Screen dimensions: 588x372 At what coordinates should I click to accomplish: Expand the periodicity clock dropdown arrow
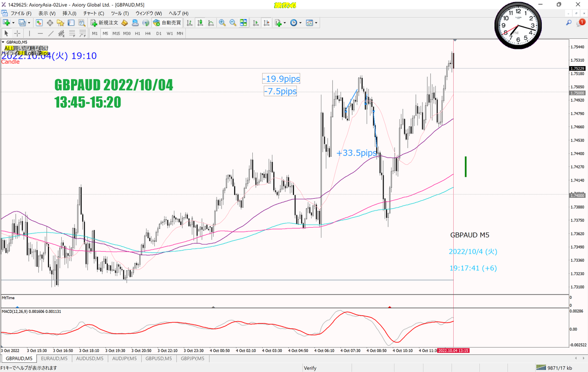300,23
